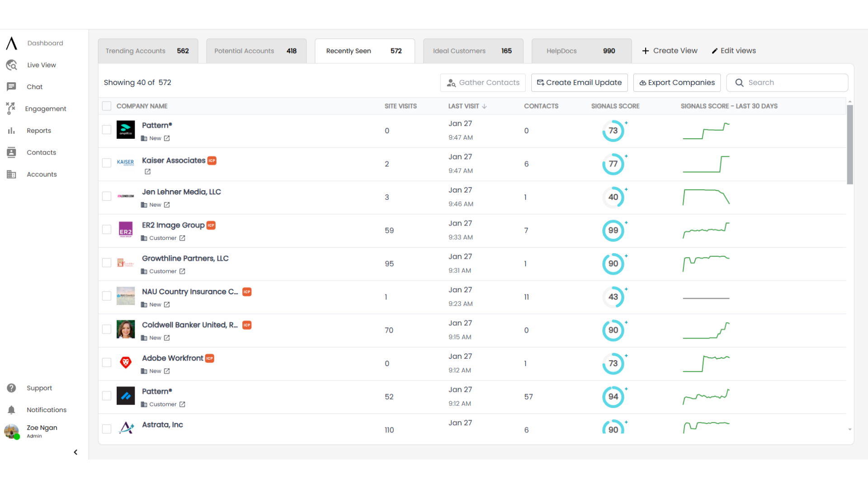Toggle the Last Visit sort arrow
Viewport: 868px width, 488px height.
coord(484,106)
